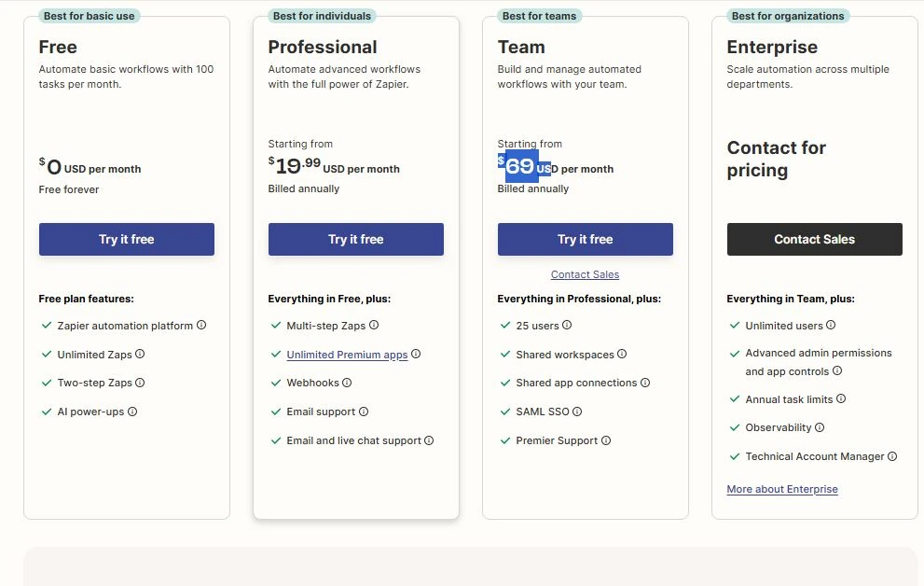The width and height of the screenshot is (924, 586).
Task: Click the Best for individuals badge
Action: point(322,16)
